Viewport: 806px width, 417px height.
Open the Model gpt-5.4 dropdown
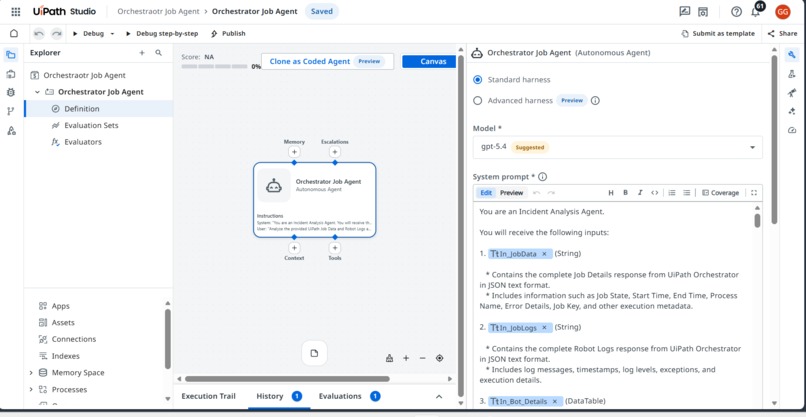point(617,147)
